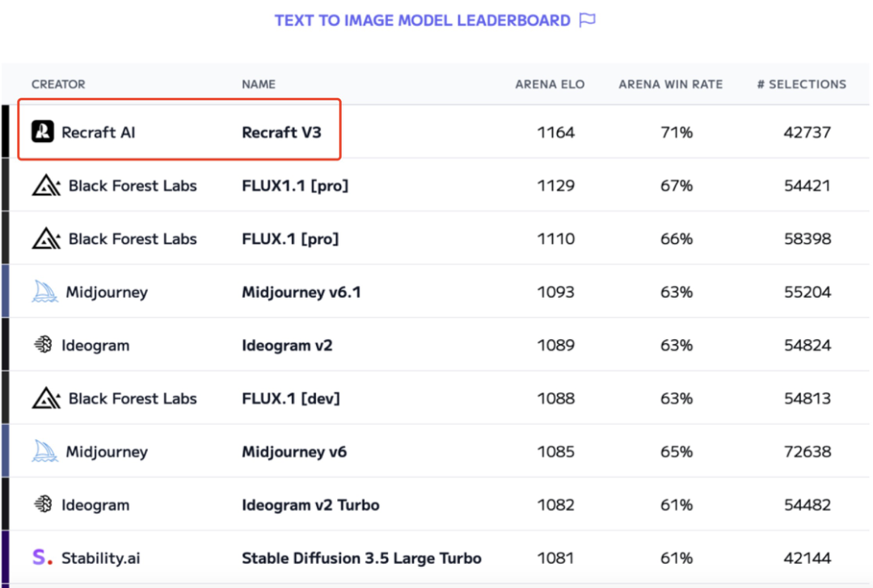Select Stable Diffusion 3.5 Large Turbo name
The height and width of the screenshot is (588, 873).
tap(361, 558)
